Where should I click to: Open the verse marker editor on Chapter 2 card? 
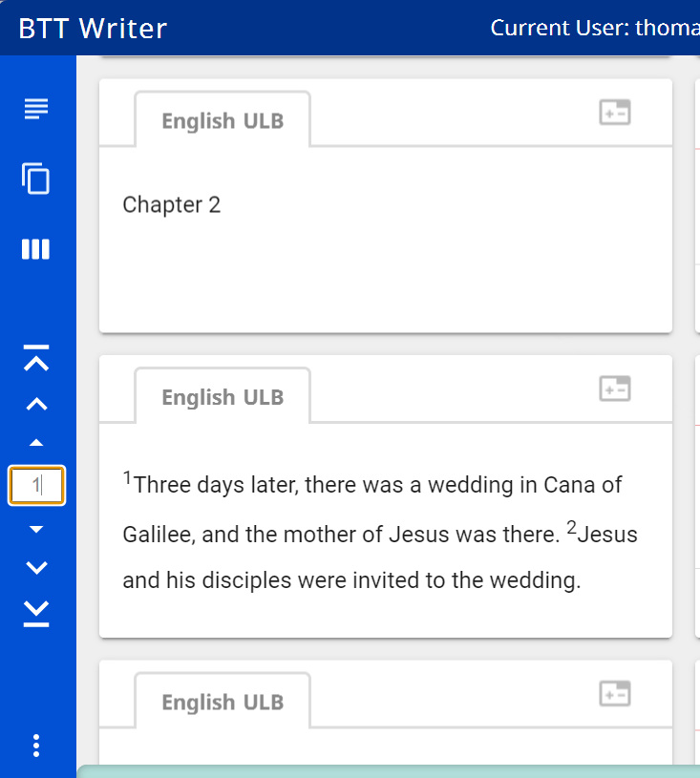pyautogui.click(x=615, y=112)
